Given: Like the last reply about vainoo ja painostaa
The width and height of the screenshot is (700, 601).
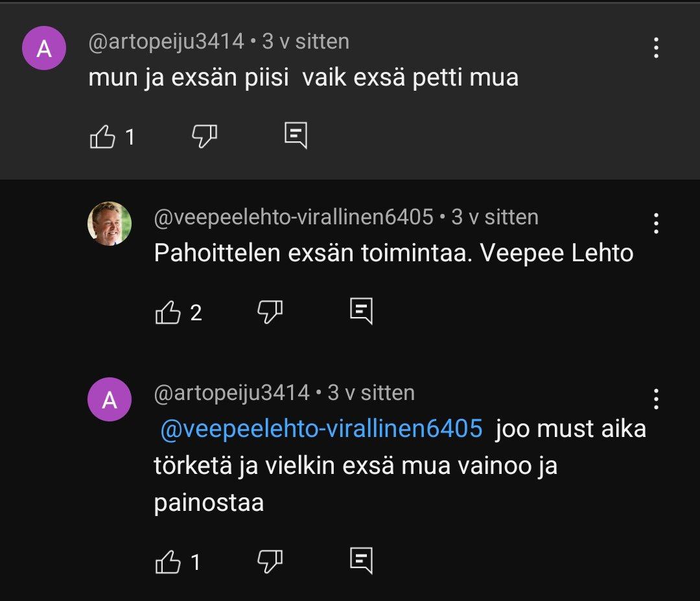Looking at the screenshot, I should coord(169,561).
